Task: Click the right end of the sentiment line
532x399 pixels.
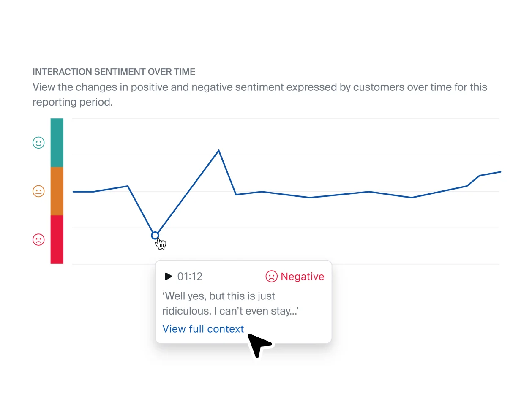Action: (500, 172)
